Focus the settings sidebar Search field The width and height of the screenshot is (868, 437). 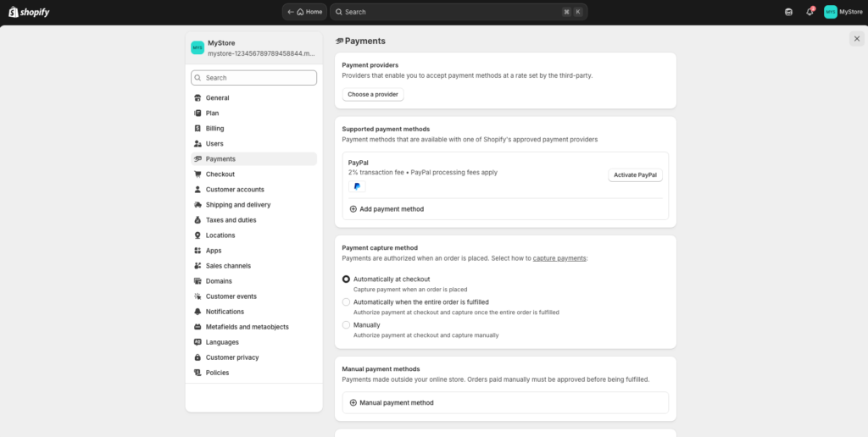[x=254, y=78]
